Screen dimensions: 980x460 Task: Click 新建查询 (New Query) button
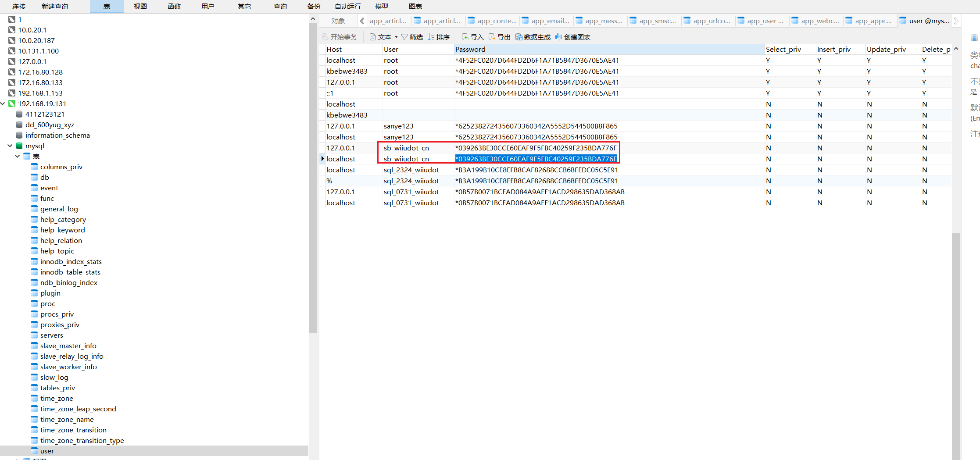click(x=55, y=6)
